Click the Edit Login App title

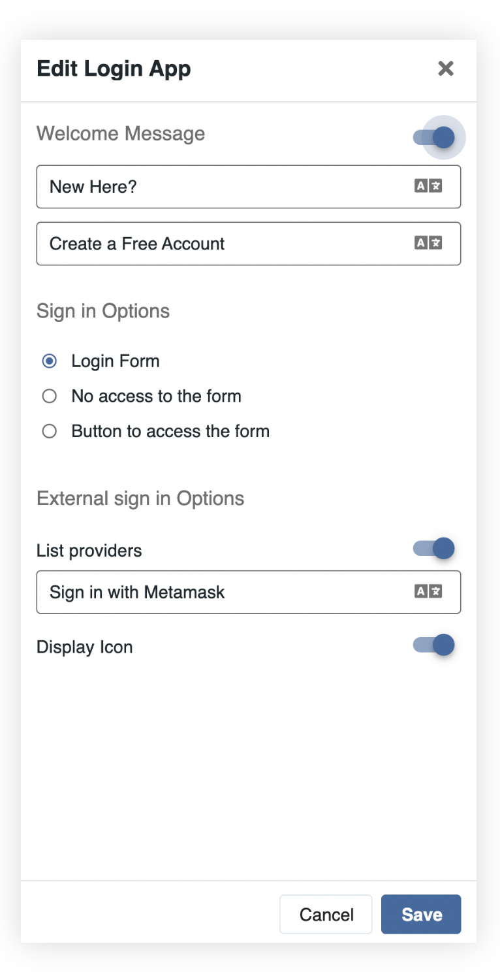tap(114, 69)
